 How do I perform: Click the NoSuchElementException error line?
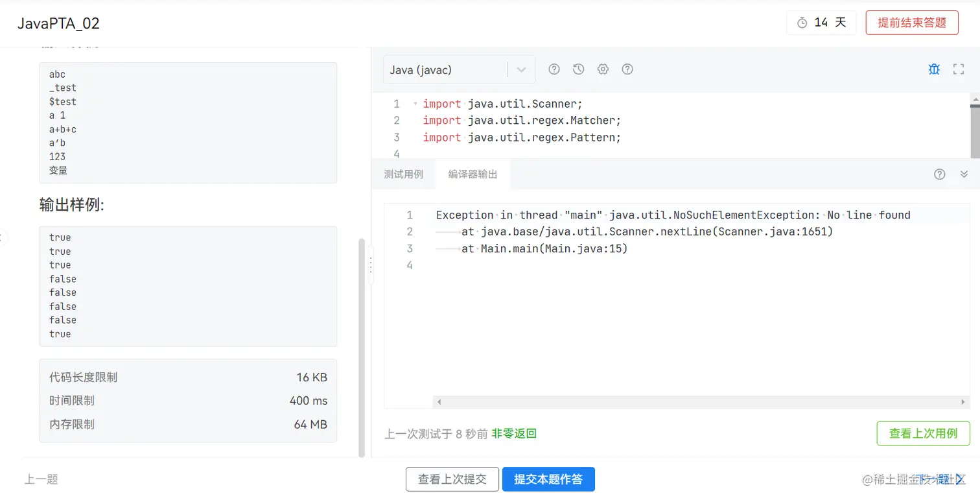673,215
